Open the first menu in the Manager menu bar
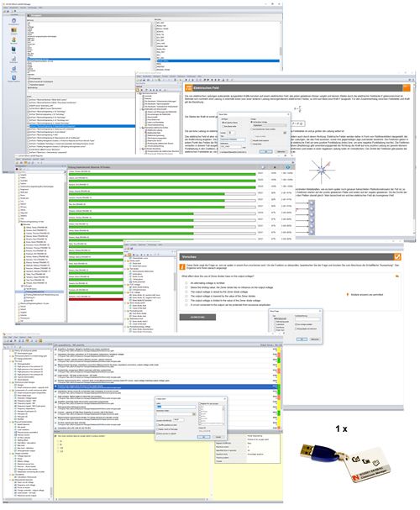Viewport: 420px width, 510px height. point(6,8)
